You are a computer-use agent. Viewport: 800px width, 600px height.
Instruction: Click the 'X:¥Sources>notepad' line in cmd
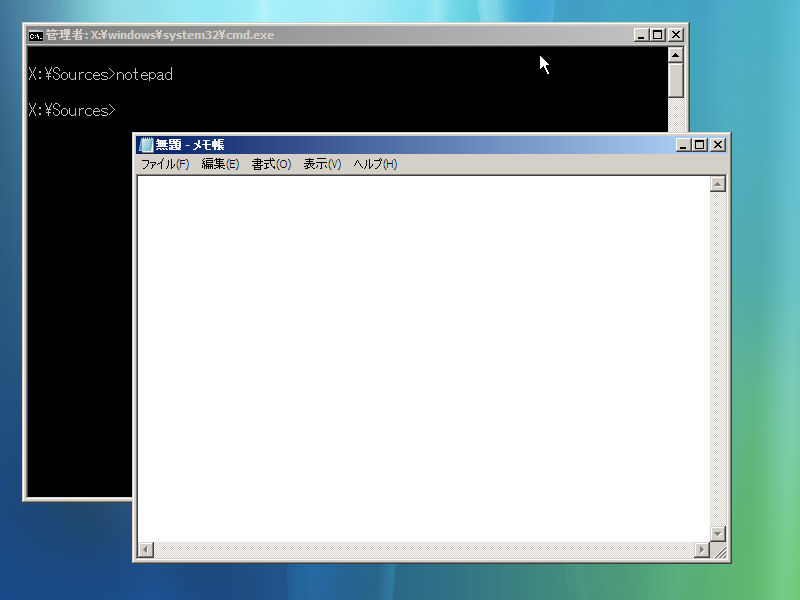tap(101, 74)
